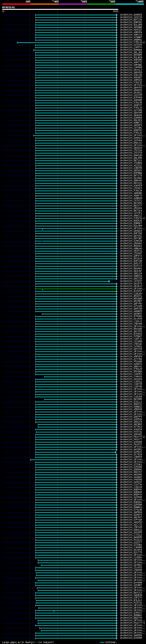Select hit label UniRef100_Q4SDP1
This screenshot has height=644, width=146.
click(x=131, y=450)
